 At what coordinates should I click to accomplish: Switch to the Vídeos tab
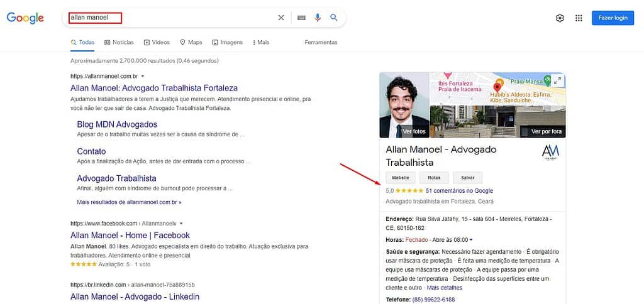click(x=157, y=42)
